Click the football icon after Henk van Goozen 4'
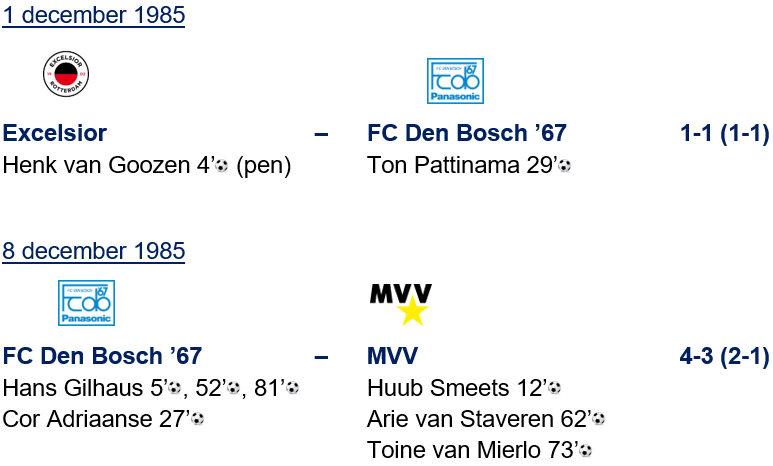773x466 pixels. click(x=221, y=166)
